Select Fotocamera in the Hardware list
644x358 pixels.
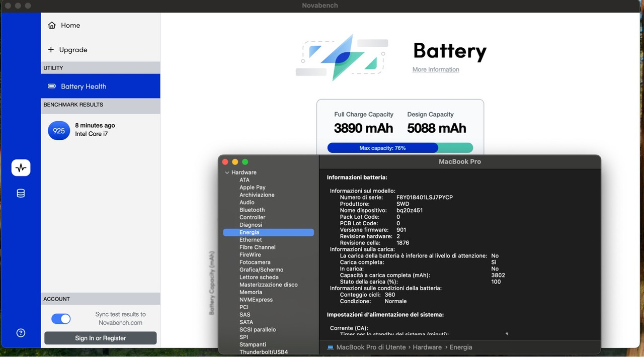[255, 262]
